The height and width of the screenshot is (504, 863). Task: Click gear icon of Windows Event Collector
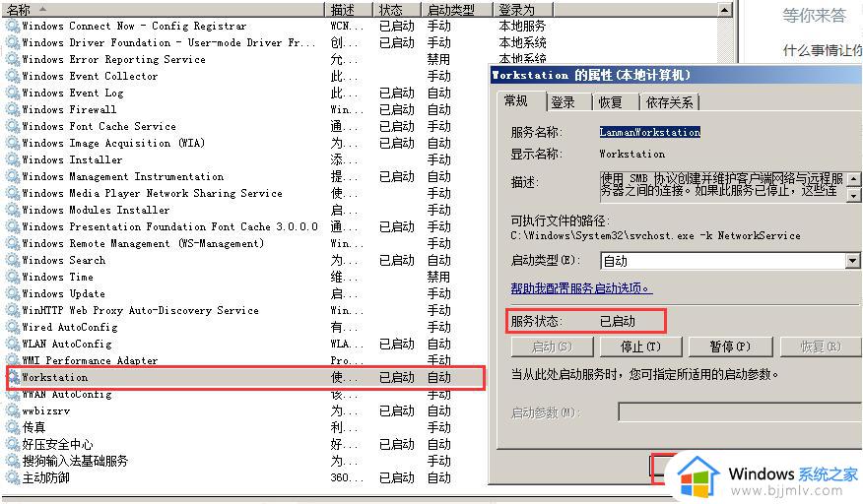(12, 76)
